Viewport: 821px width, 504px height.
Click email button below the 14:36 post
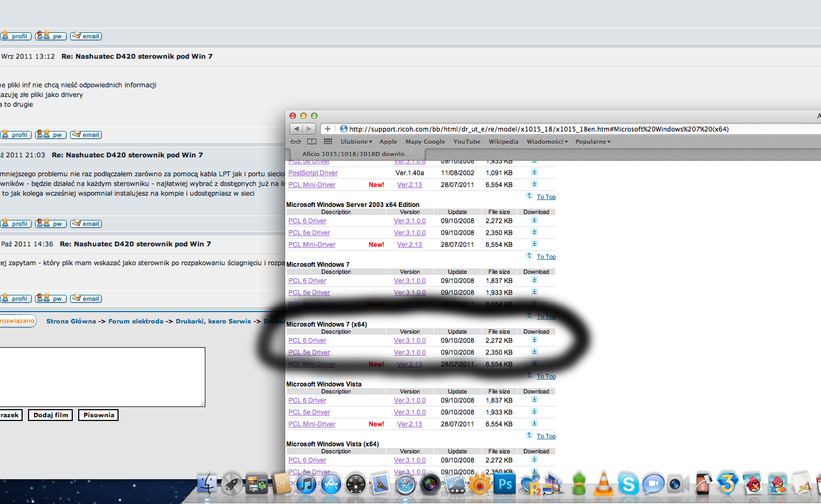click(86, 299)
